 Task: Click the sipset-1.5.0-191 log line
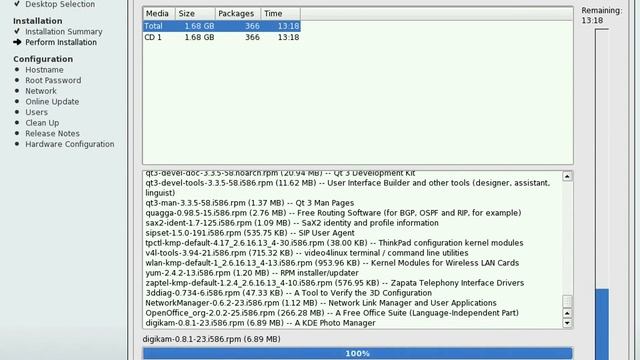coord(250,233)
